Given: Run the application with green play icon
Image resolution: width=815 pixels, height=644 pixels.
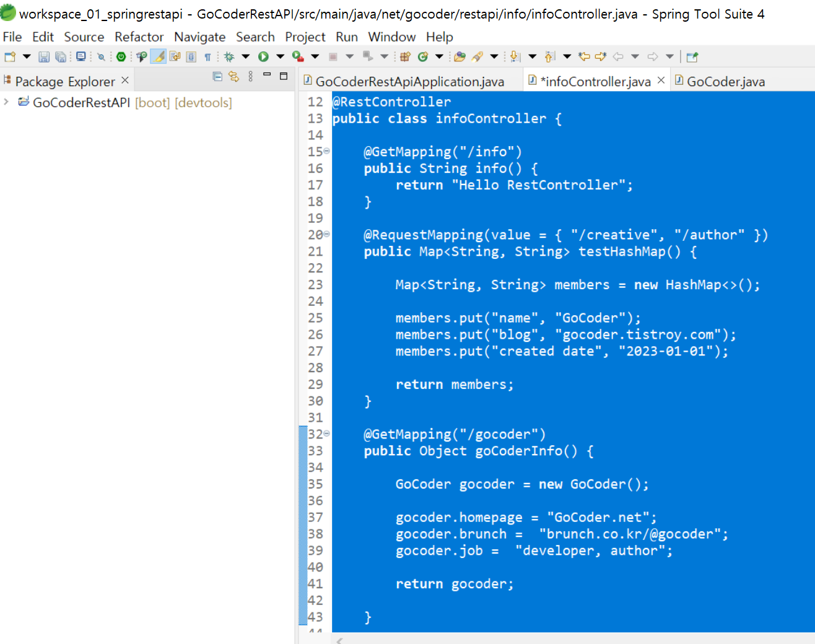Looking at the screenshot, I should [x=263, y=57].
